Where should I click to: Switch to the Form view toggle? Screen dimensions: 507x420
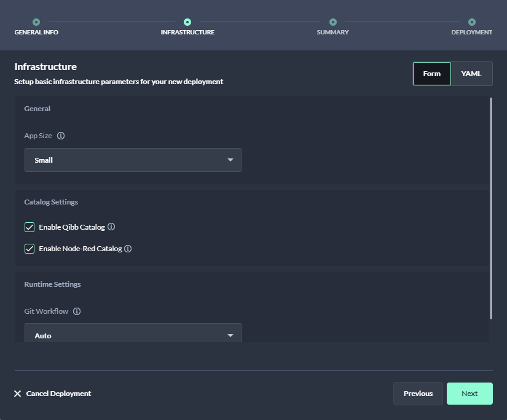point(431,74)
